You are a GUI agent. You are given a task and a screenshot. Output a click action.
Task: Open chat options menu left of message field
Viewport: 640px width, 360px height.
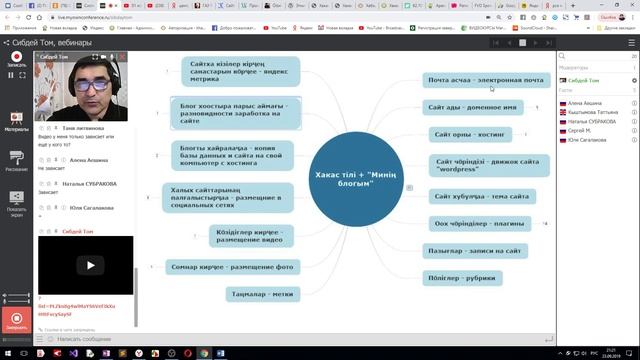tap(40, 339)
